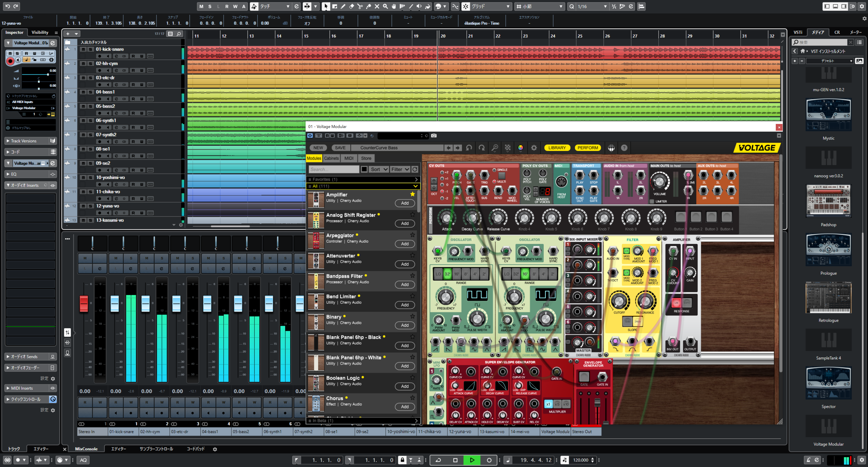Switch to the Visibility tab
Image resolution: width=868 pixels, height=467 pixels.
(40, 32)
